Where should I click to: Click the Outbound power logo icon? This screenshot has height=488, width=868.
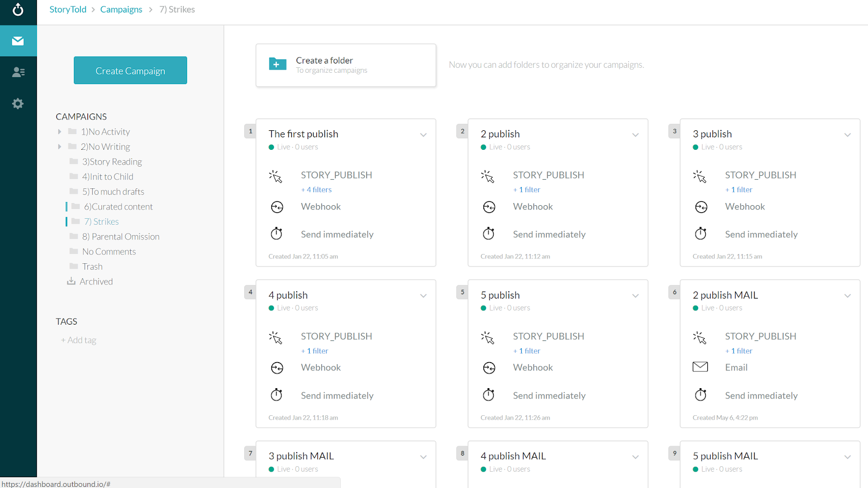coord(18,9)
